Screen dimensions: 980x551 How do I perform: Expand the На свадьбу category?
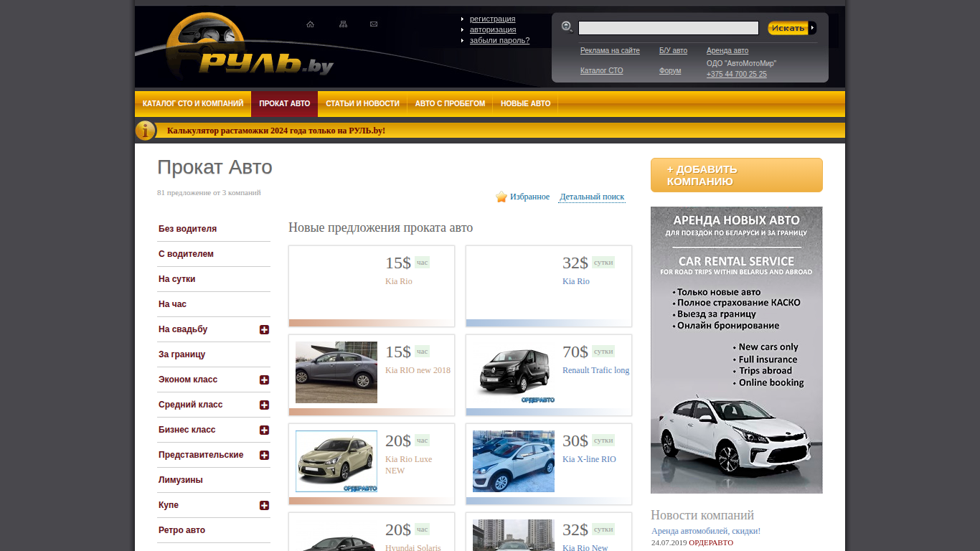coord(264,329)
